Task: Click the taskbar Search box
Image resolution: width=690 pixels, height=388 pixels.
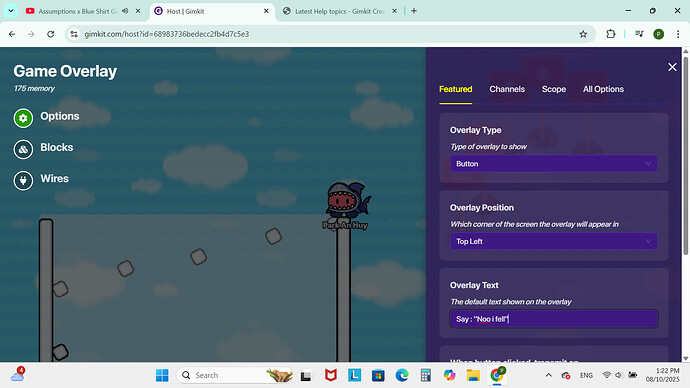Action: (x=235, y=375)
